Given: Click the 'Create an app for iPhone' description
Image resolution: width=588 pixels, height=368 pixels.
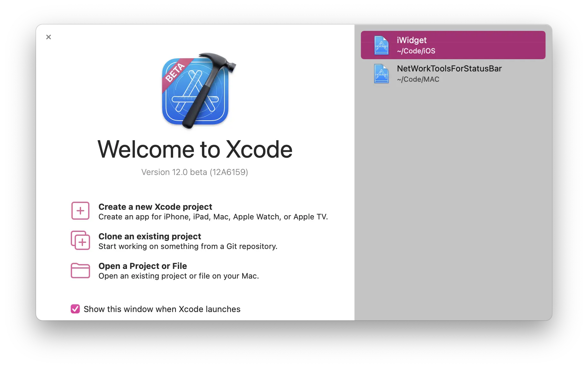Looking at the screenshot, I should click(213, 217).
